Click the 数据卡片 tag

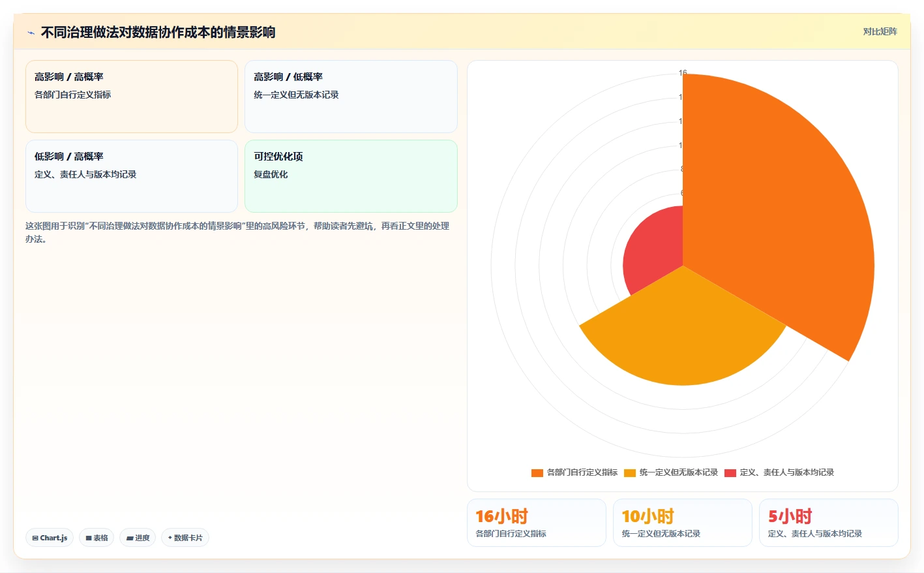coord(185,538)
